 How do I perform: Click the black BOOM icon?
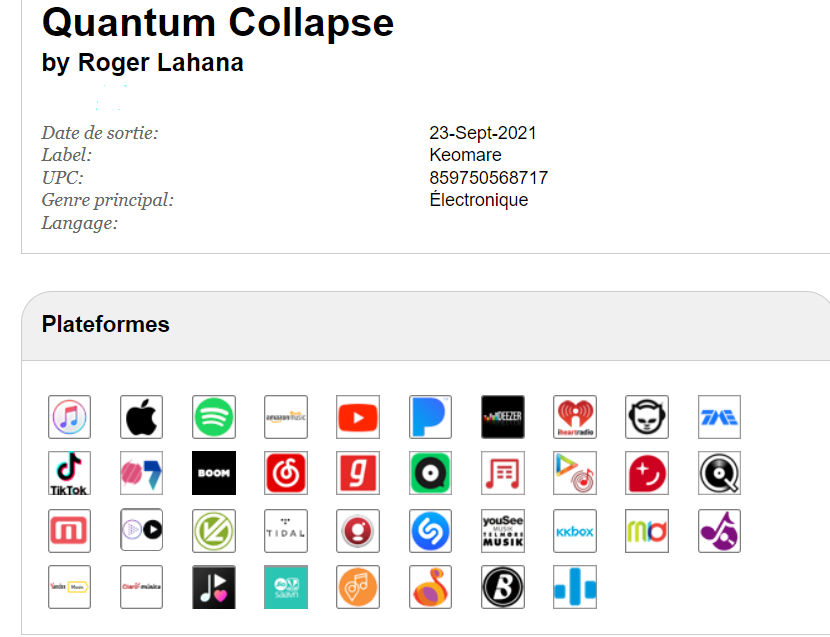(214, 473)
